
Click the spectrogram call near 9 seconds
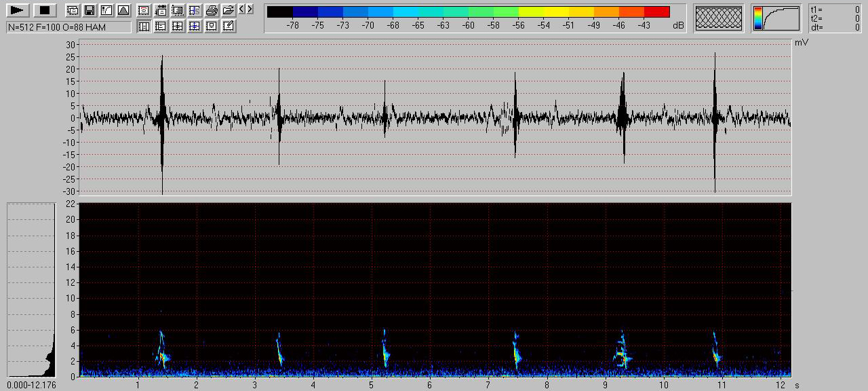[x=623, y=352]
